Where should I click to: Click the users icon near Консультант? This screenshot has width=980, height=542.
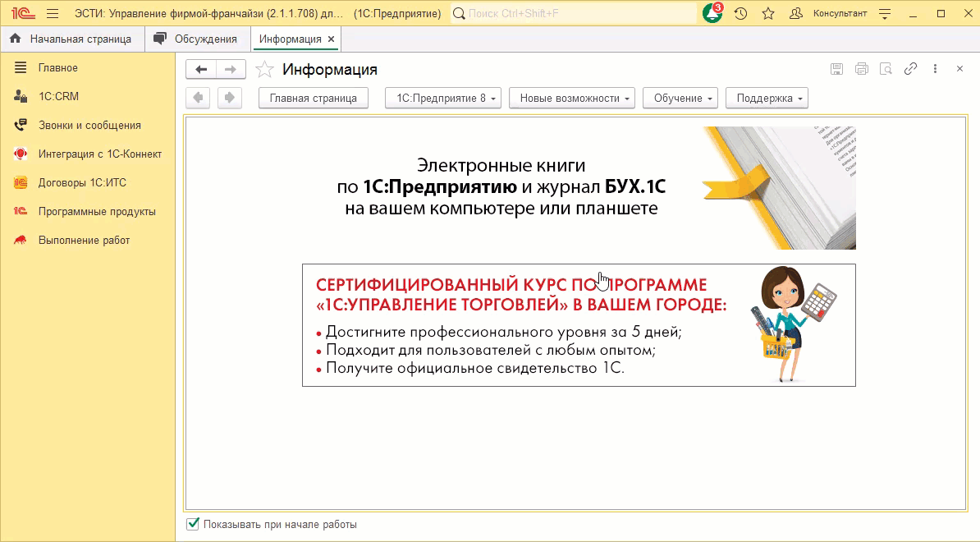(x=795, y=13)
